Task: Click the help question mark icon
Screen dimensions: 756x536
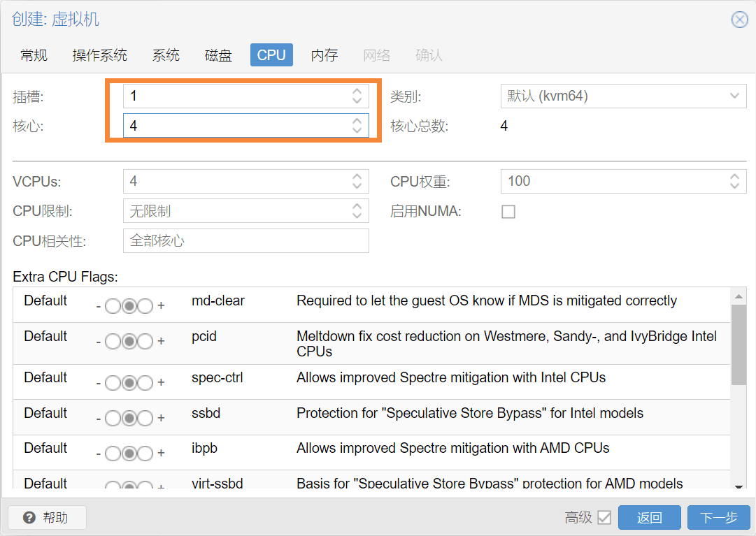Action: click(x=29, y=518)
